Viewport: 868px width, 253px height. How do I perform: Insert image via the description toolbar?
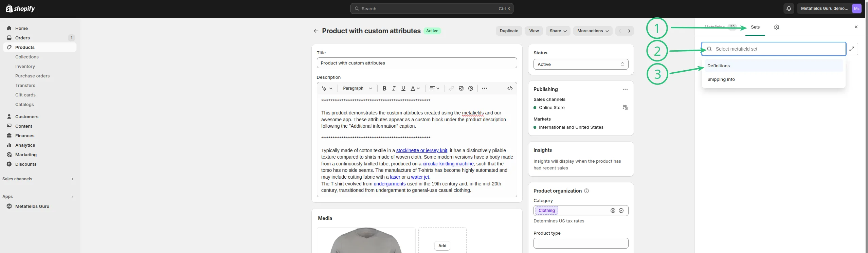pyautogui.click(x=461, y=88)
